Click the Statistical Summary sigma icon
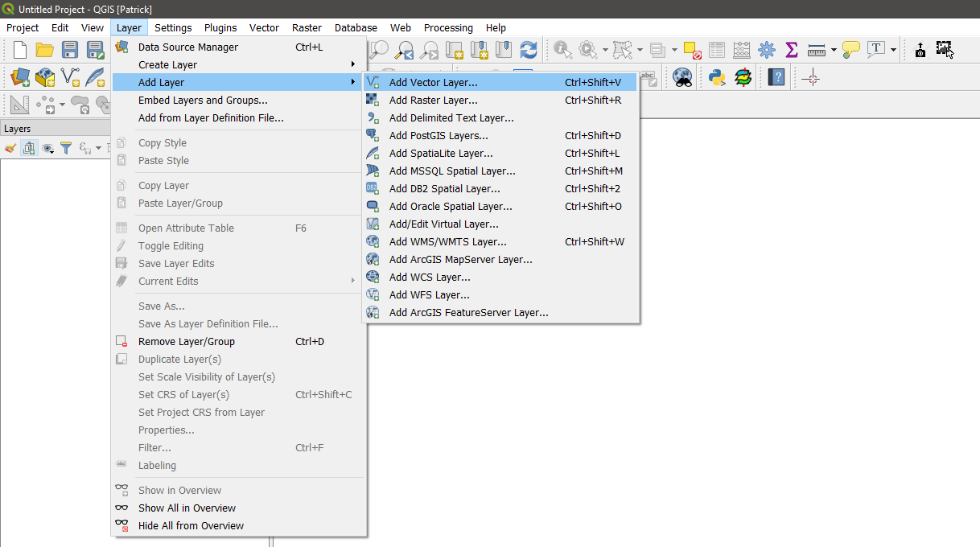 (x=792, y=50)
